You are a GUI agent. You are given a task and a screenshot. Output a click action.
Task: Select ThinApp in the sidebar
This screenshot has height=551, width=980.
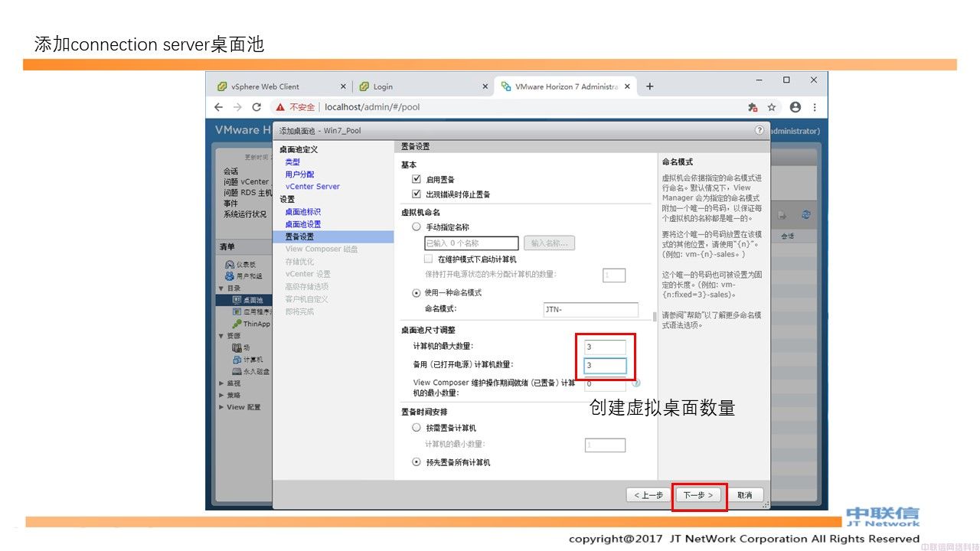[x=251, y=324]
